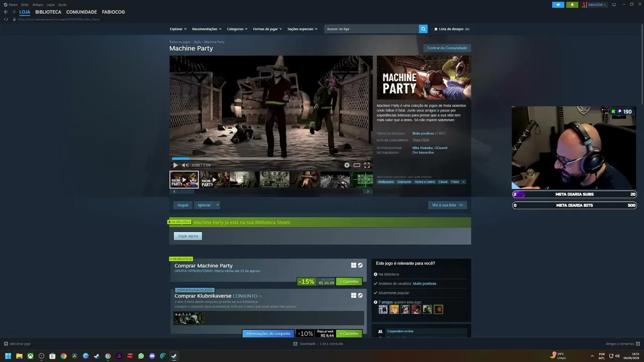Expand the Seções especiais menu
The width and height of the screenshot is (644, 362).
pos(302,29)
